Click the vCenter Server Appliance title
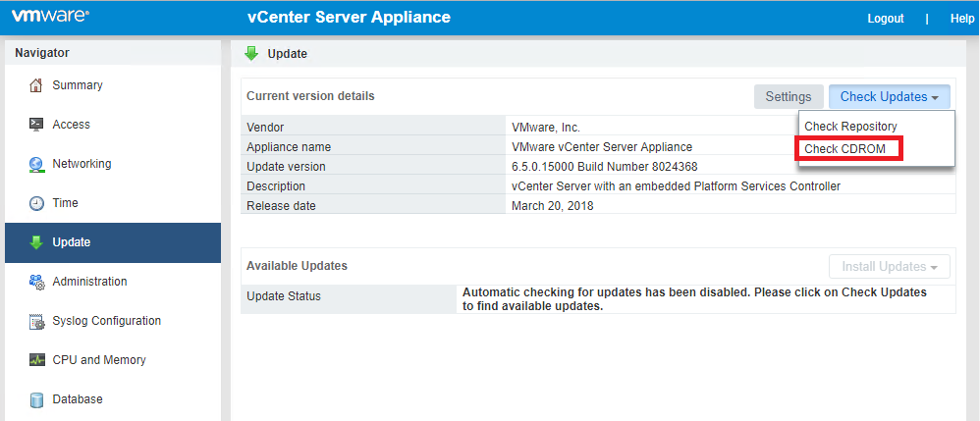The image size is (980, 421). point(349,18)
